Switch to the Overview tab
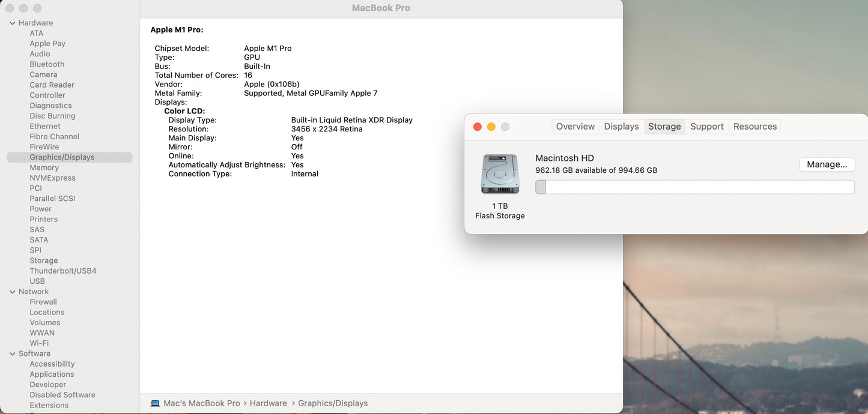 (x=575, y=127)
